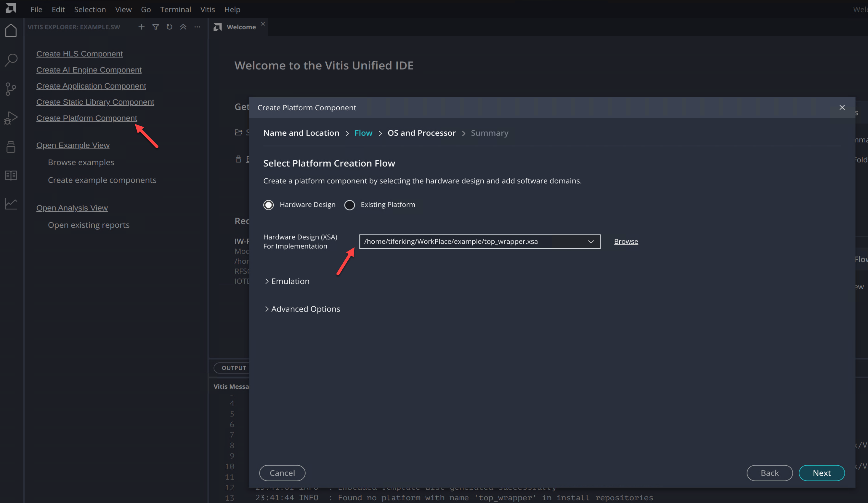The image size is (868, 503).
Task: Click Create Application Component link
Action: pos(91,86)
